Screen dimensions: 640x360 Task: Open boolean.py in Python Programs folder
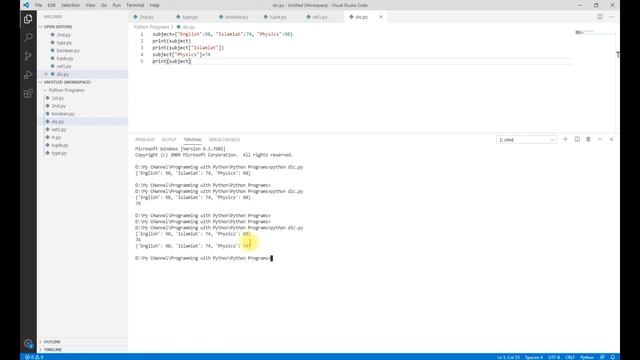pyautogui.click(x=63, y=113)
